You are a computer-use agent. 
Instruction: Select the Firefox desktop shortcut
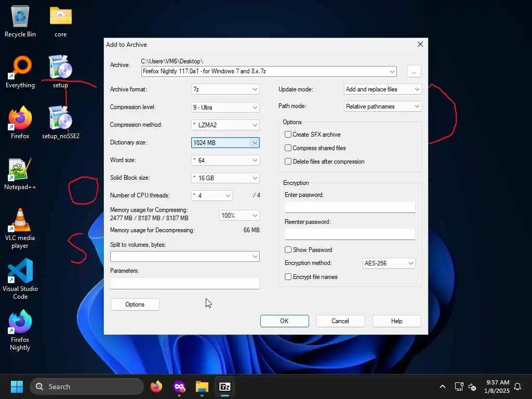pyautogui.click(x=20, y=123)
